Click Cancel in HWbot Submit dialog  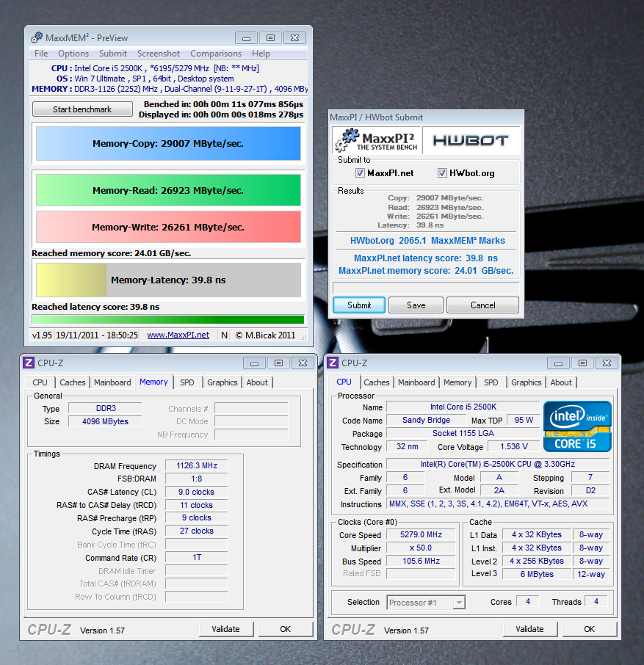(x=482, y=305)
